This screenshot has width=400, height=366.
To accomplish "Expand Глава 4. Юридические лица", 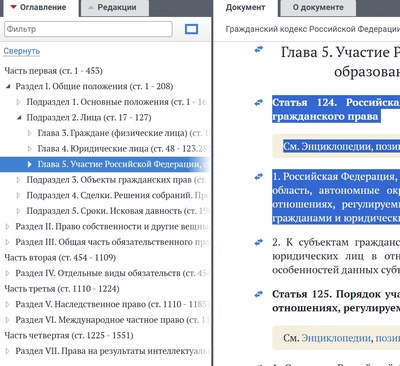I will coord(30,149).
